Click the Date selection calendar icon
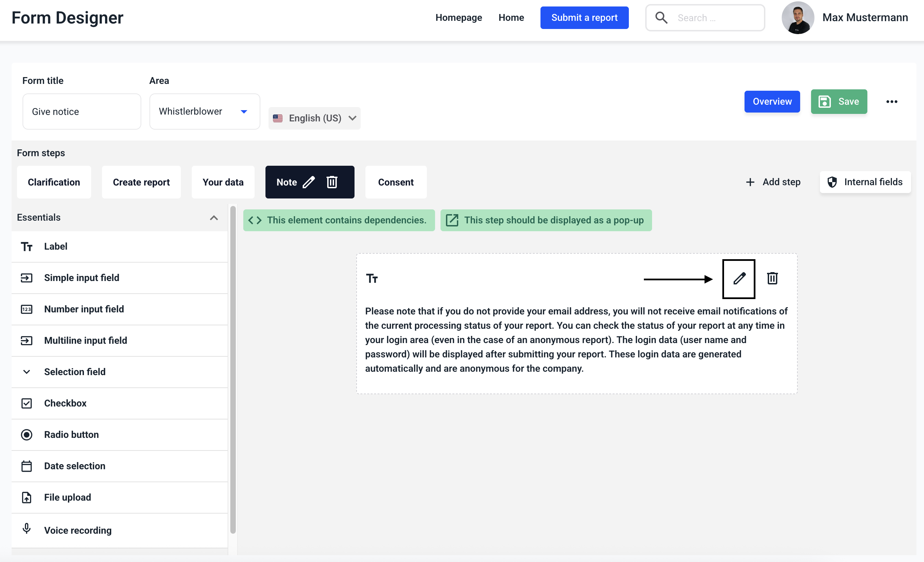 click(27, 466)
